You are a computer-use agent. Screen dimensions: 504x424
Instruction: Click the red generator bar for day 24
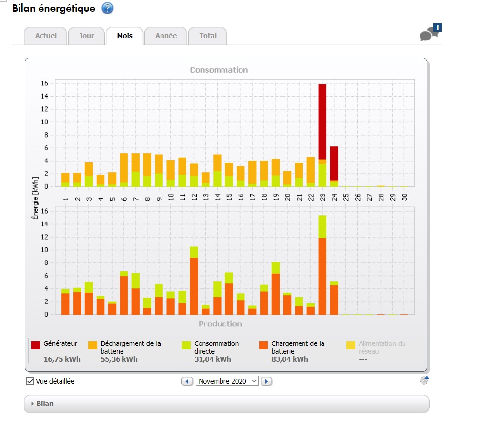click(334, 163)
